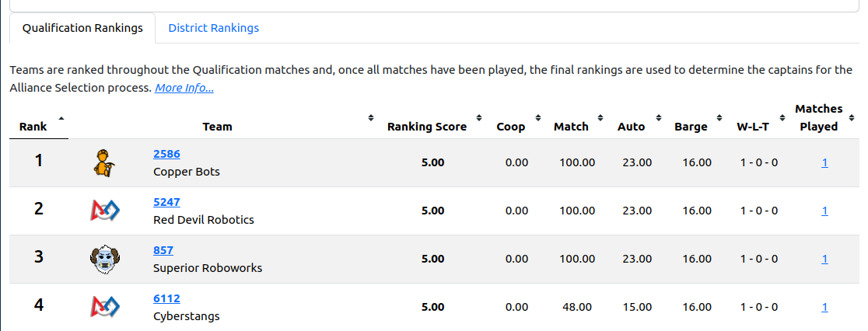The height and width of the screenshot is (331, 868).
Task: Open the More Info link
Action: [184, 88]
